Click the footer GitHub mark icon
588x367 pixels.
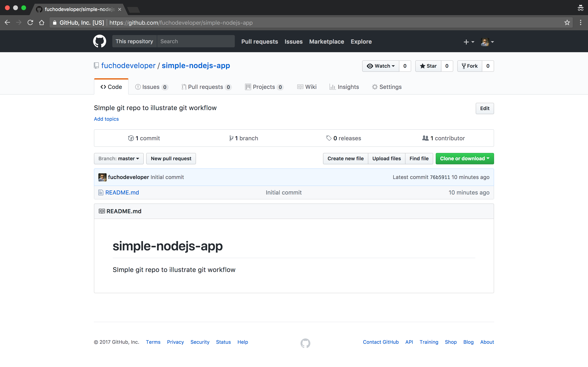pos(305,343)
